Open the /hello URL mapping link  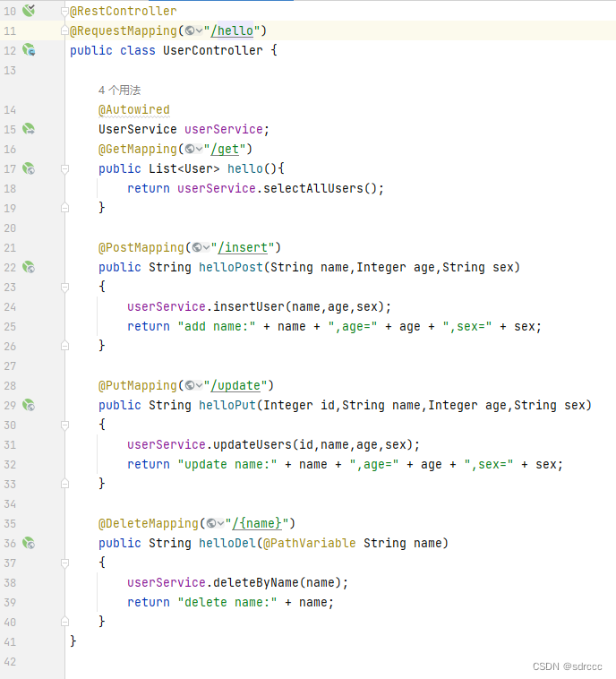tap(232, 30)
